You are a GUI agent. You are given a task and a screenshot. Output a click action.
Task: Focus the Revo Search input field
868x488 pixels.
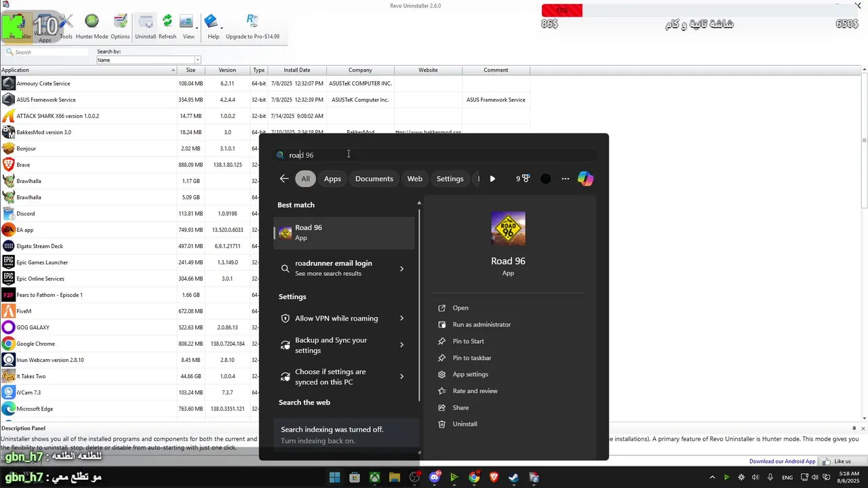[x=46, y=52]
